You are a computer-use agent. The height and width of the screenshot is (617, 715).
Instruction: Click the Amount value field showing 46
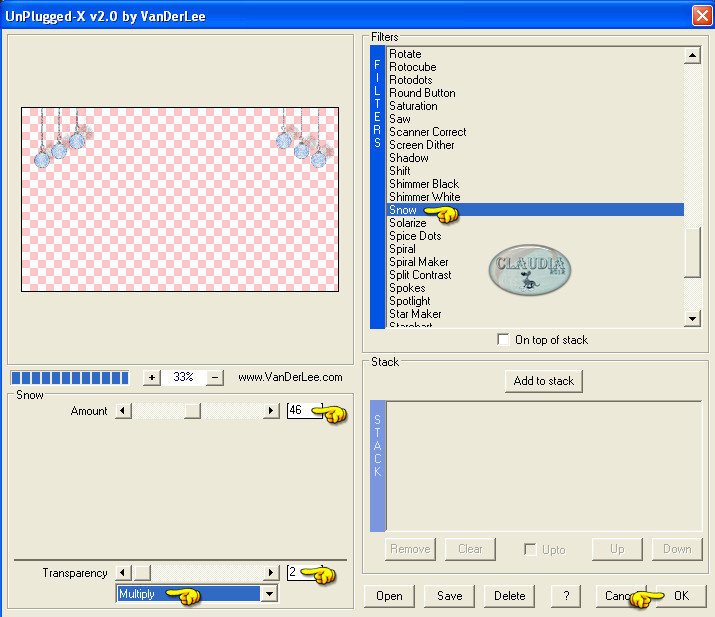(305, 410)
